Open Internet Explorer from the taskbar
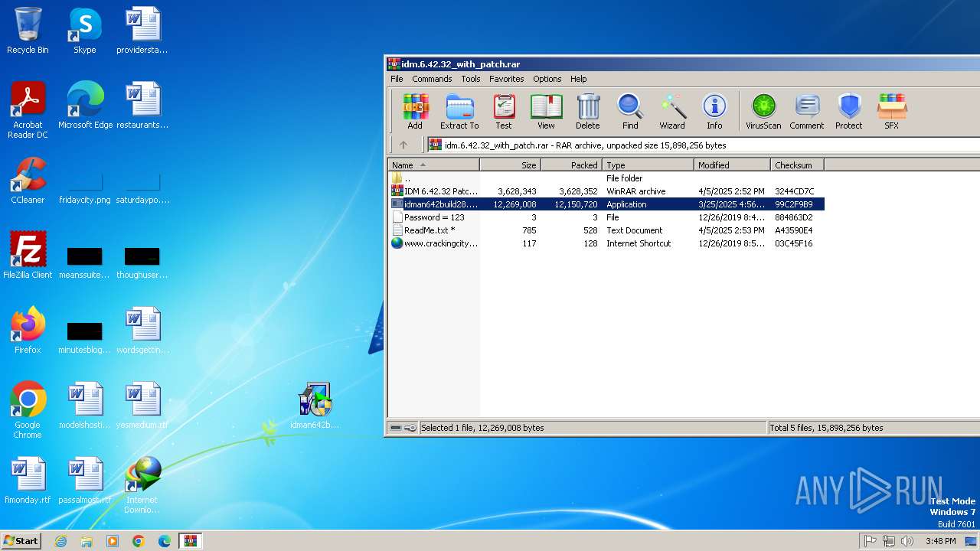Viewport: 980px width, 551px height. tap(60, 541)
